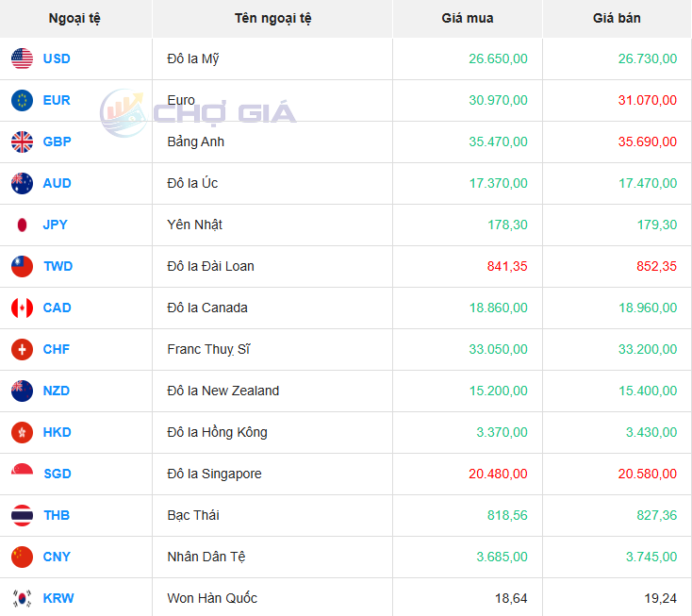
Task: Click the Canada flag icon
Action: [22, 308]
